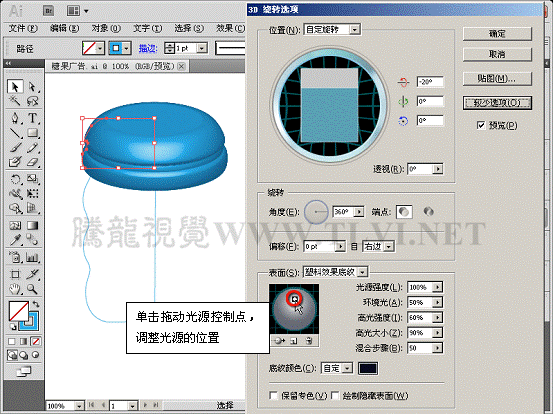The height and width of the screenshot is (414, 553).
Task: Open the 编辑 menu
Action: (x=64, y=28)
